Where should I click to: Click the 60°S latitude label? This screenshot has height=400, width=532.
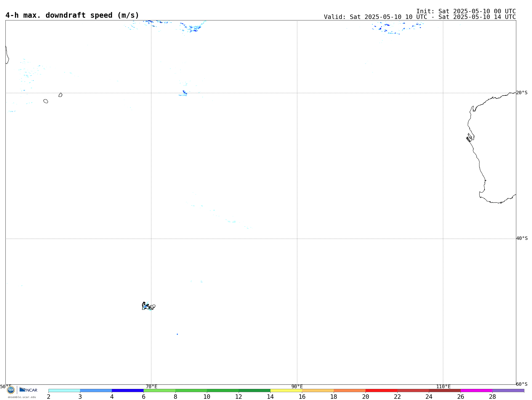point(522,384)
